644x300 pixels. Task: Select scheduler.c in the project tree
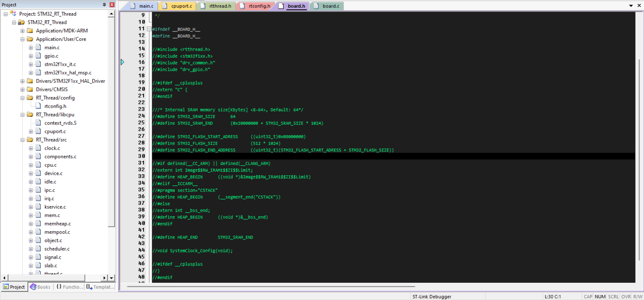pos(57,249)
